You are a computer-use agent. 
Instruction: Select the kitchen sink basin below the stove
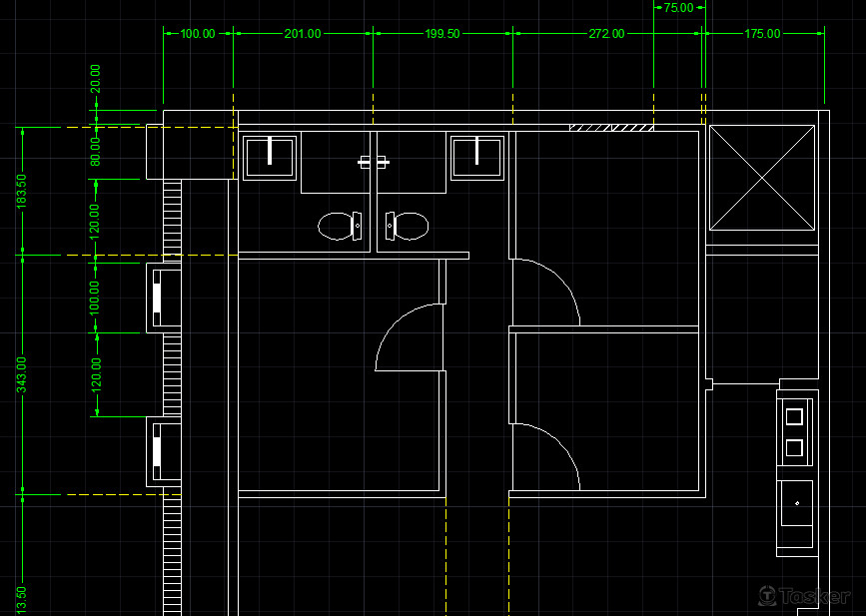(796, 503)
